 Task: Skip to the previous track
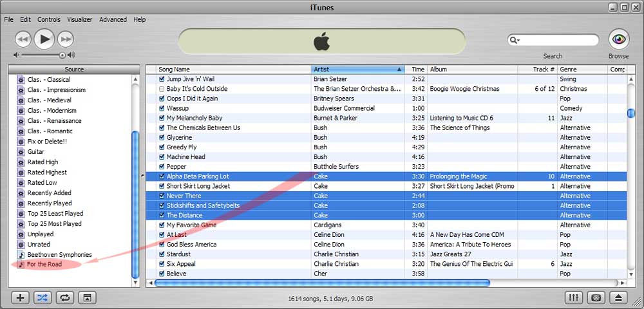point(23,39)
